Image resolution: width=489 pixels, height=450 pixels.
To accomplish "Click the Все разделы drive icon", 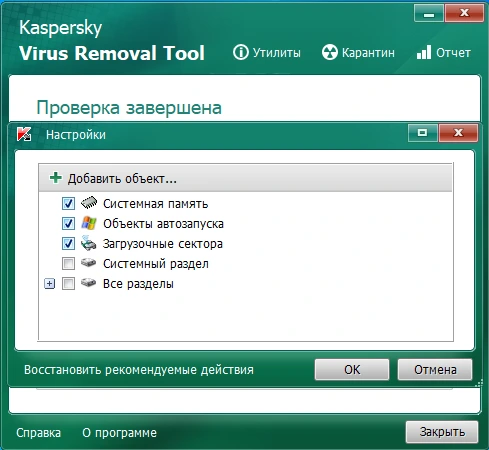I will (88, 283).
